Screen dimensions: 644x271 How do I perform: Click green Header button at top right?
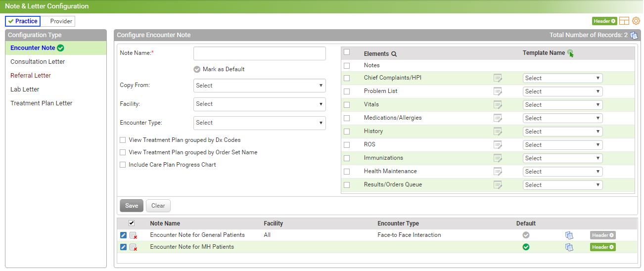pos(604,21)
